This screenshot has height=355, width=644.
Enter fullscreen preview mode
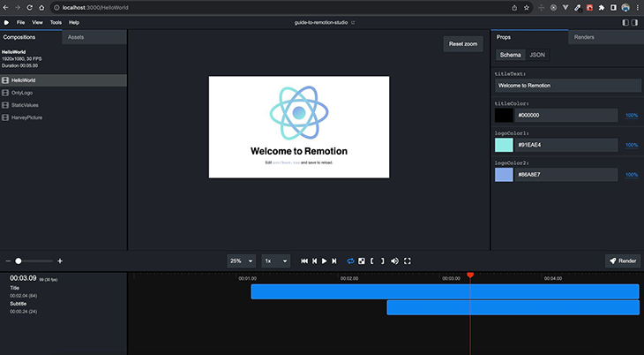pos(408,261)
